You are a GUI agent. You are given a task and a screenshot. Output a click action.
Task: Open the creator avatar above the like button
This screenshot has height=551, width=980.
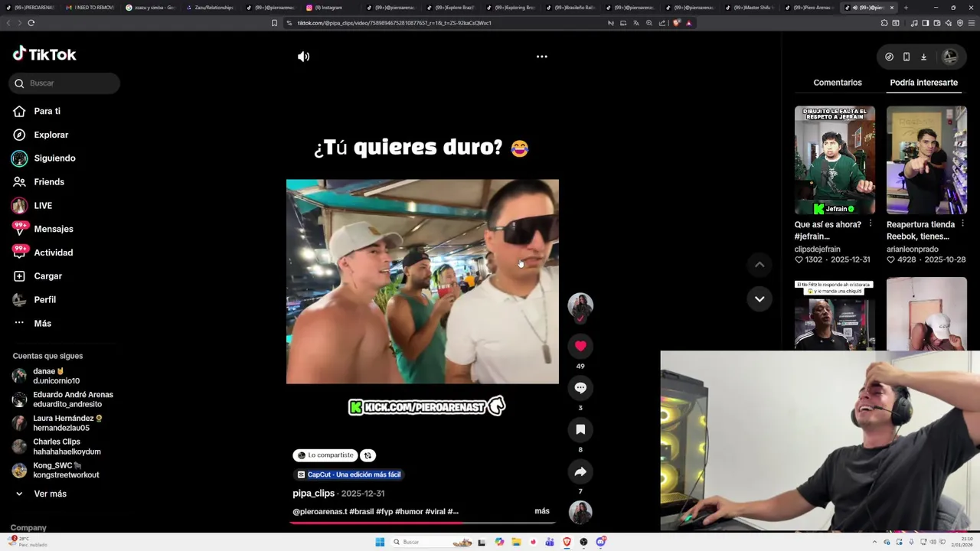580,305
